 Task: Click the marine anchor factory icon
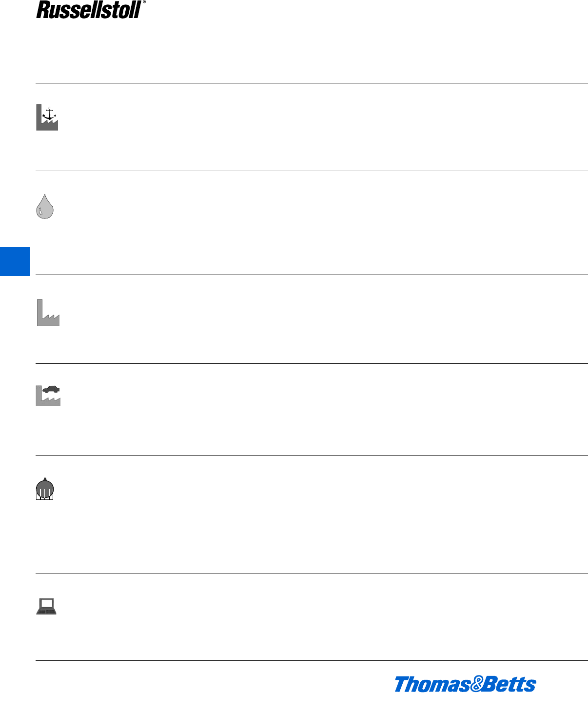(47, 118)
